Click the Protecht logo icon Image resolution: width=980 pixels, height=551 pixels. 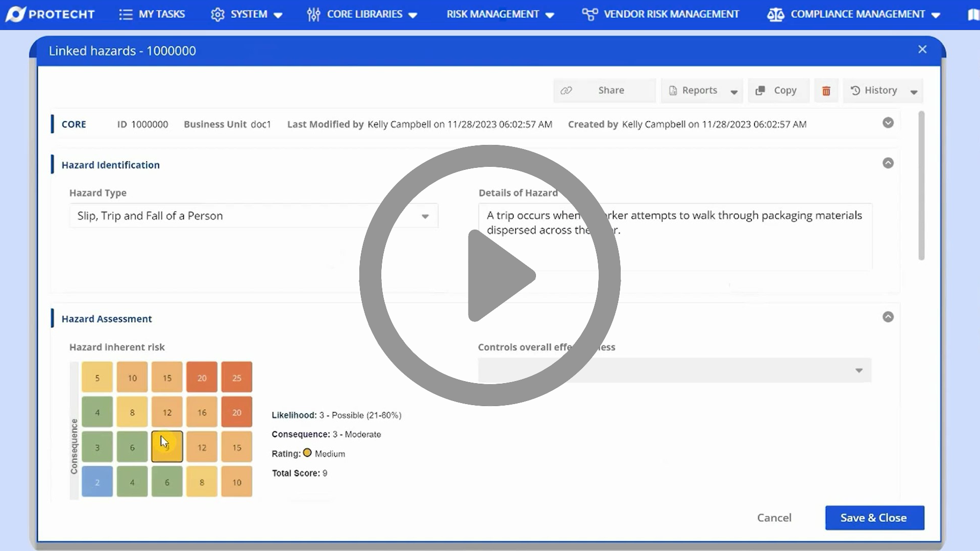[16, 14]
